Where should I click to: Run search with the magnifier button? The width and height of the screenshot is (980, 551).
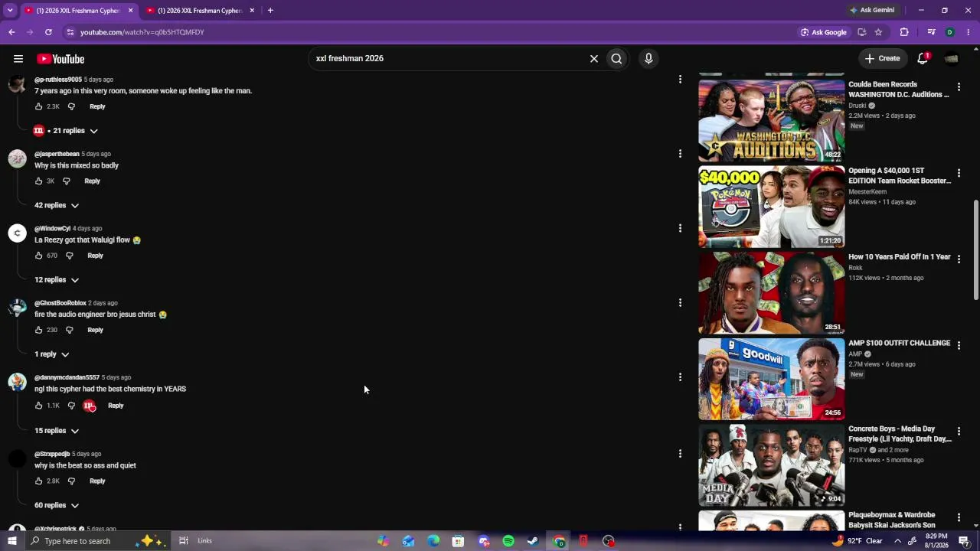(616, 58)
